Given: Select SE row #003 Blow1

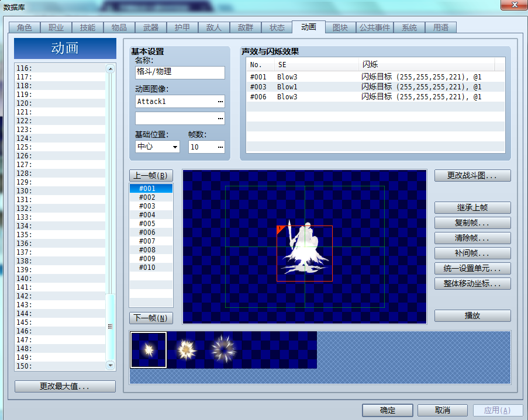Looking at the screenshot, I should tap(375, 87).
